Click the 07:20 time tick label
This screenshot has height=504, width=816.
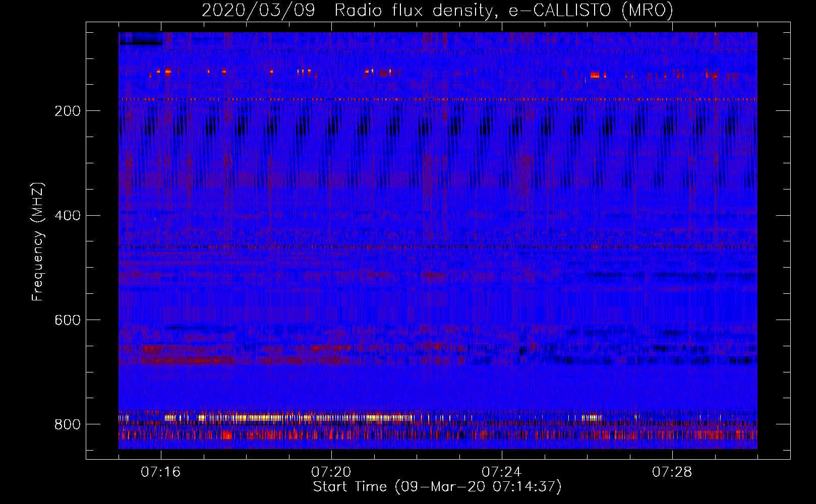pos(331,472)
